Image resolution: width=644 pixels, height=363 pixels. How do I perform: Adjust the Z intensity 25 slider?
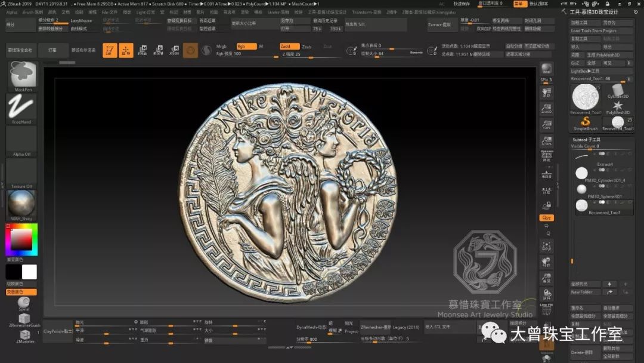pos(311,54)
